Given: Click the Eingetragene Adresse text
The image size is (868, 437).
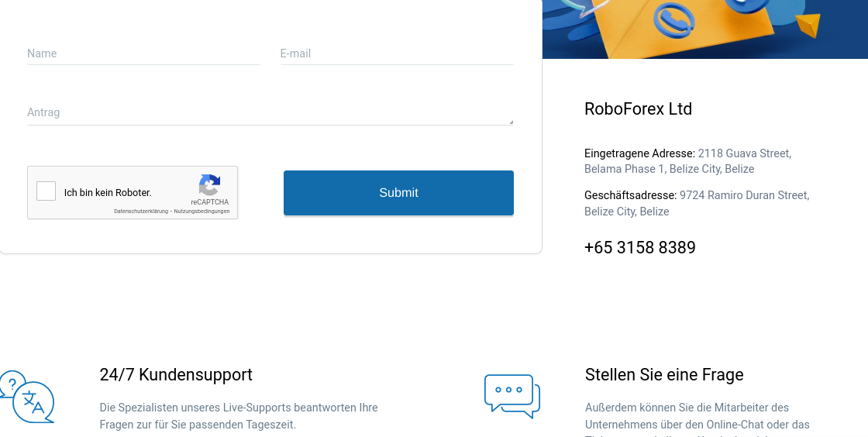Looking at the screenshot, I should [x=687, y=161].
